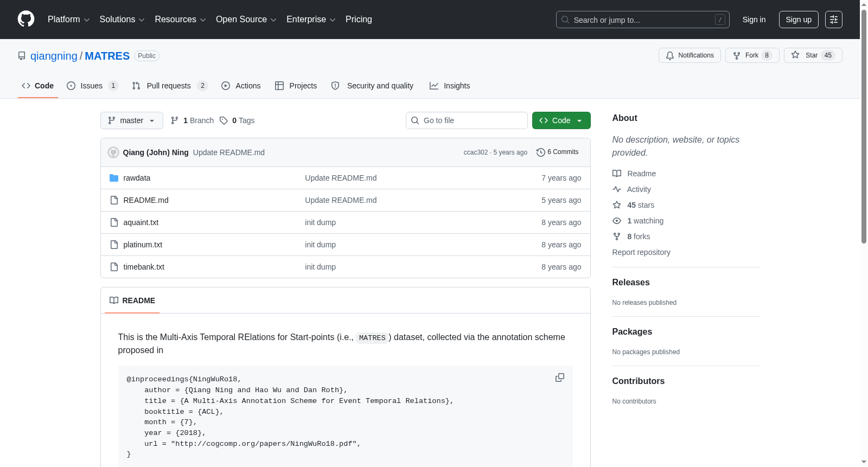Click the GitHub logo icon
Viewport: 868px width, 467px height.
pos(26,19)
